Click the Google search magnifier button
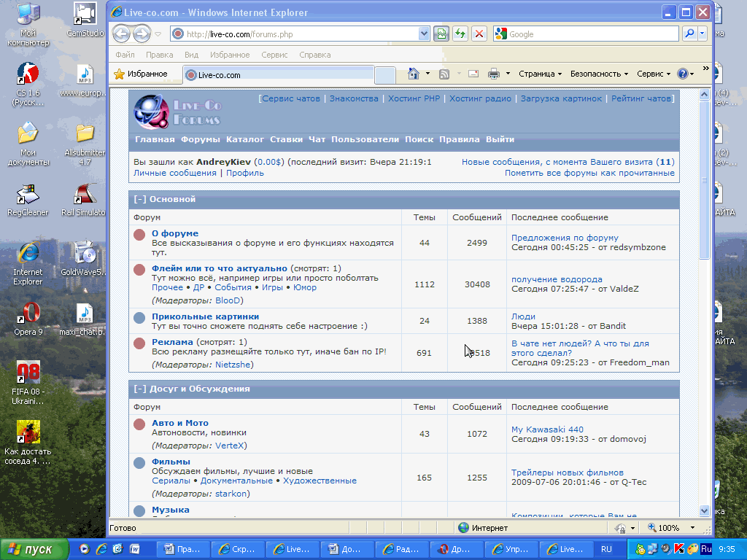 click(689, 34)
